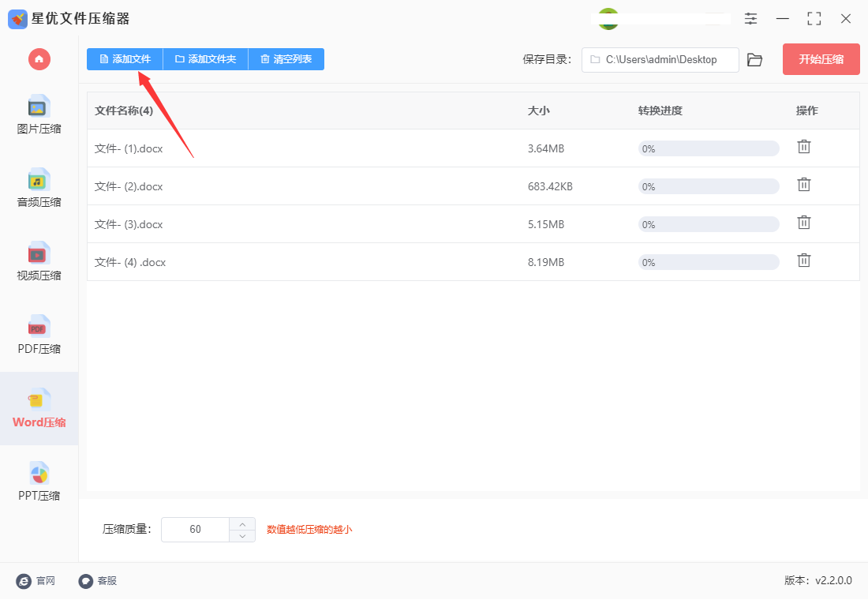Click progress bar of 文件- (4) .docx
868x600 pixels.
(709, 262)
